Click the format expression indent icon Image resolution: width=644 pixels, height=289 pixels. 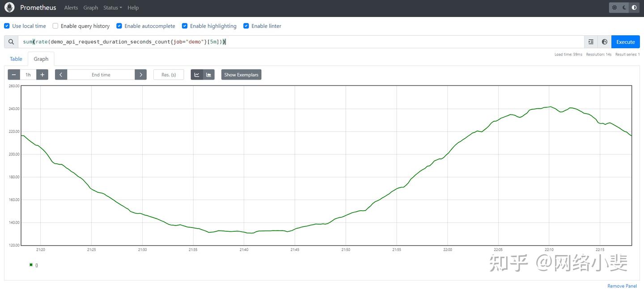point(591,42)
